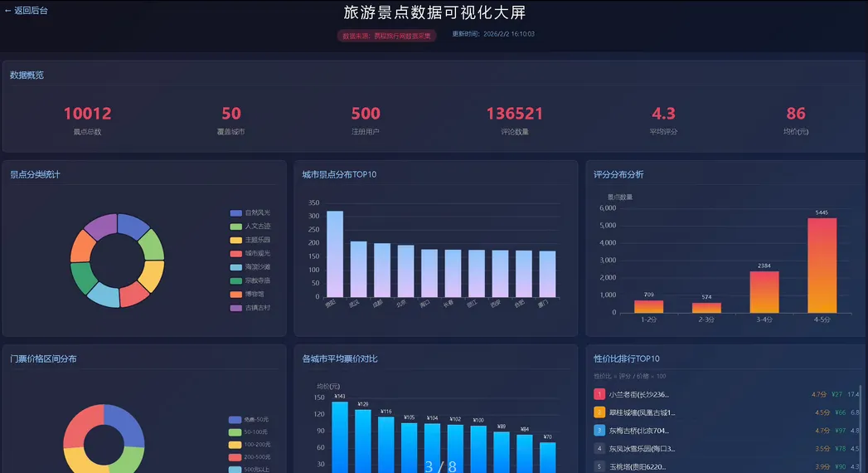
Task: Click the 城市景点分布TOP10 panel title
Action: click(339, 174)
